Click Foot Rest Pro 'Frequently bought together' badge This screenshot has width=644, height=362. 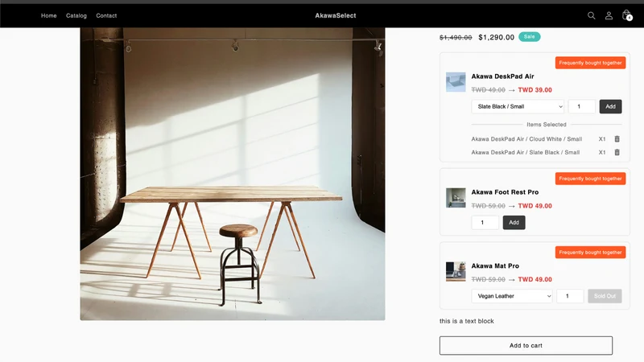pyautogui.click(x=590, y=179)
